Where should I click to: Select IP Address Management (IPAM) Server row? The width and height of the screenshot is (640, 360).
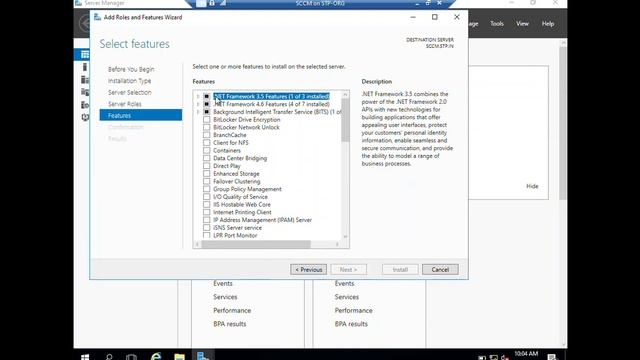pyautogui.click(x=262, y=220)
